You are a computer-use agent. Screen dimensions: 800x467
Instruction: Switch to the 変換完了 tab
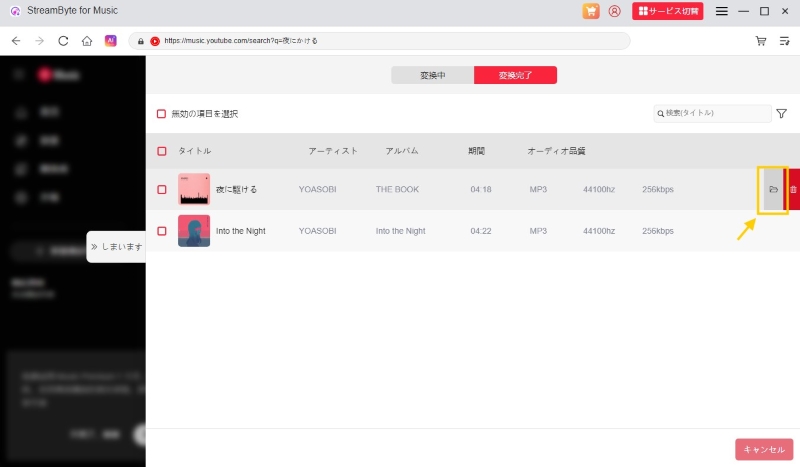pyautogui.click(x=515, y=75)
